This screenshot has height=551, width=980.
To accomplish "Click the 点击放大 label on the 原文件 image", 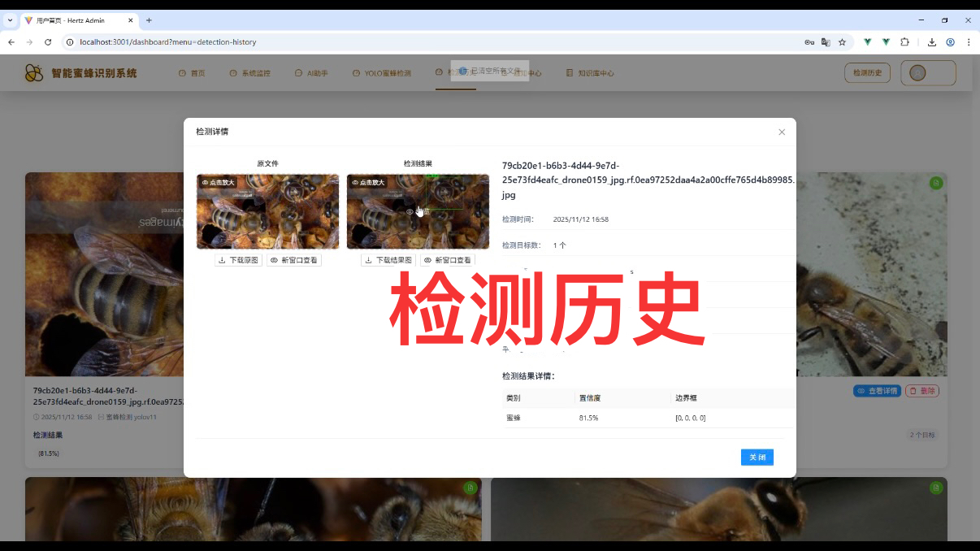I will (218, 182).
